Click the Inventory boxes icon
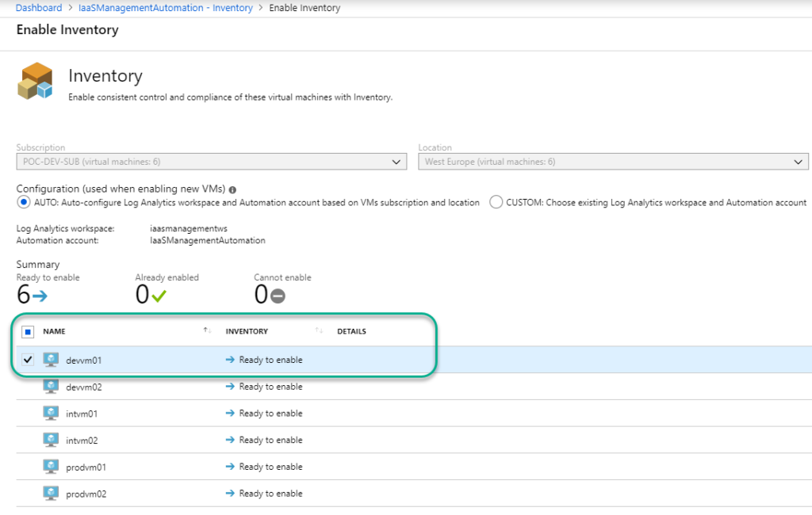This screenshot has height=515, width=812. click(x=35, y=81)
